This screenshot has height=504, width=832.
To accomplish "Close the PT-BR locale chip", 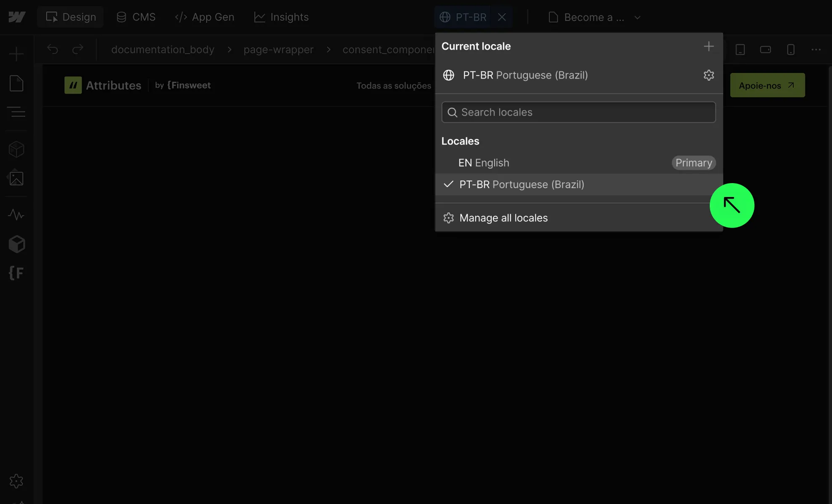I will [x=502, y=17].
